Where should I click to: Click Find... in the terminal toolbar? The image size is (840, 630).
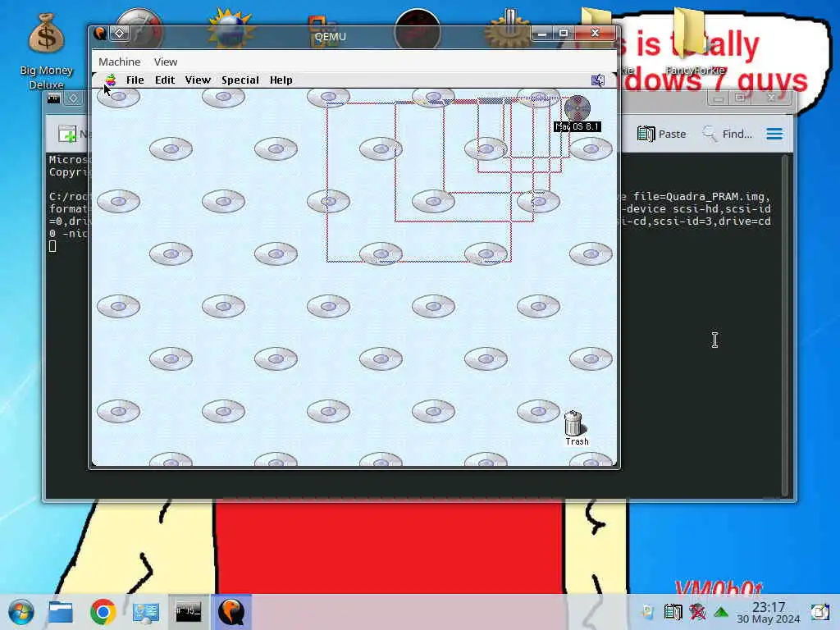(727, 134)
